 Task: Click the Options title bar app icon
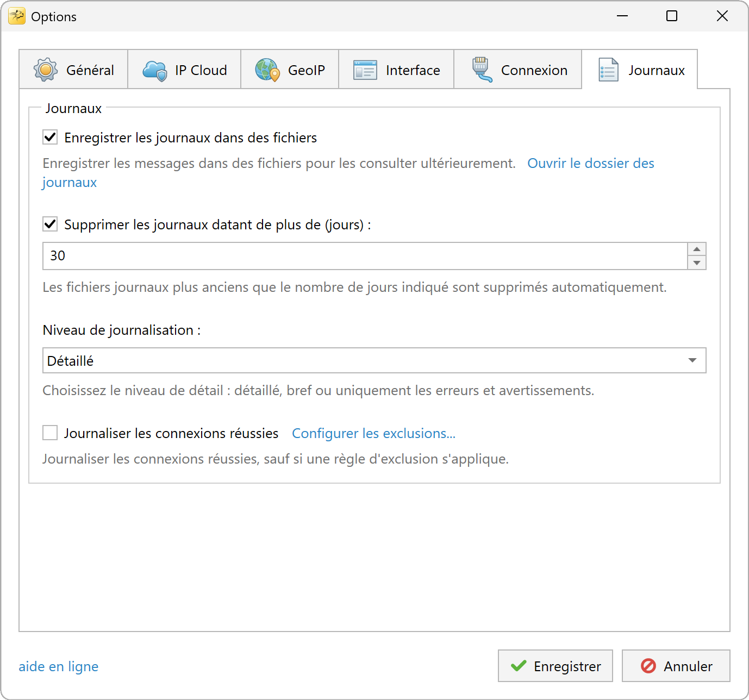(x=17, y=16)
